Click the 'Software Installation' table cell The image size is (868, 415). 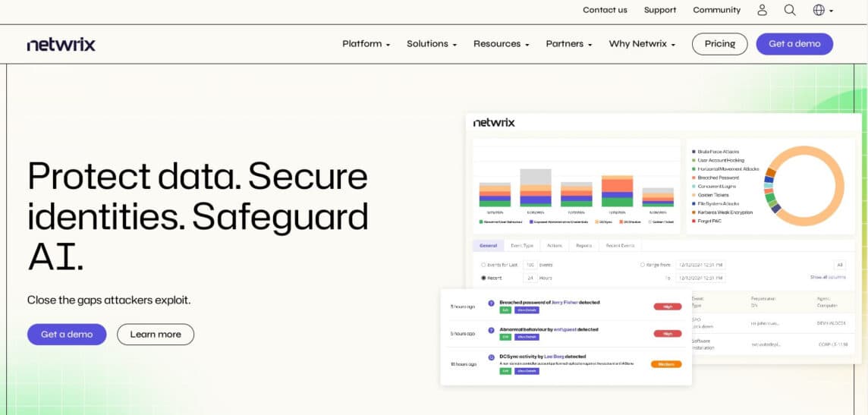tap(703, 344)
